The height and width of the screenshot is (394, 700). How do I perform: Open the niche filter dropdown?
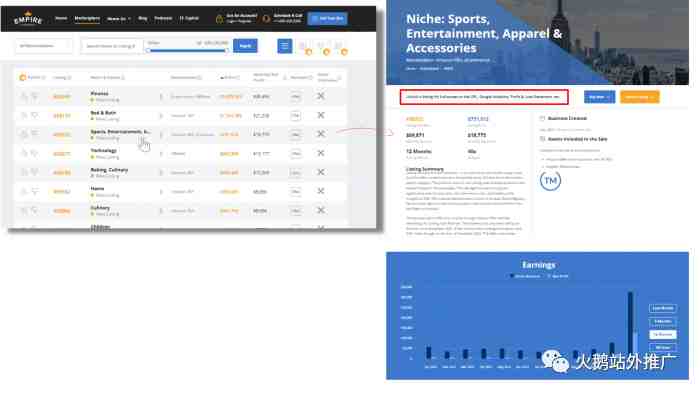[x=44, y=46]
